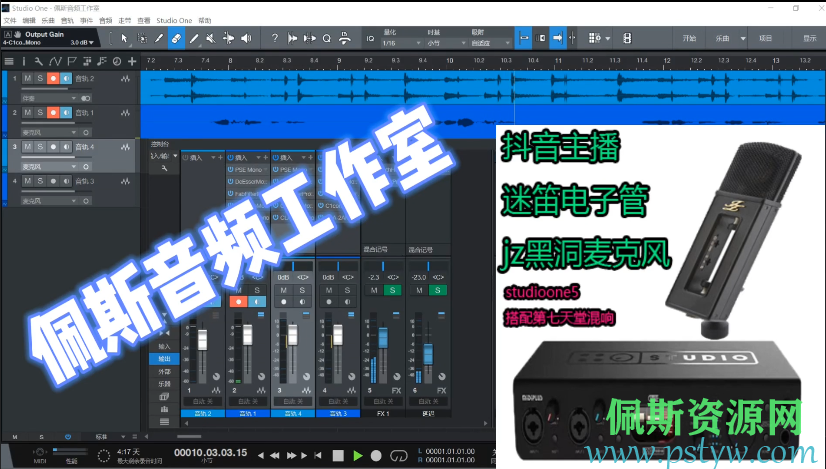Viewport: 826px width, 469px height.
Task: Open the Snap mode dropdown
Action: pos(491,43)
